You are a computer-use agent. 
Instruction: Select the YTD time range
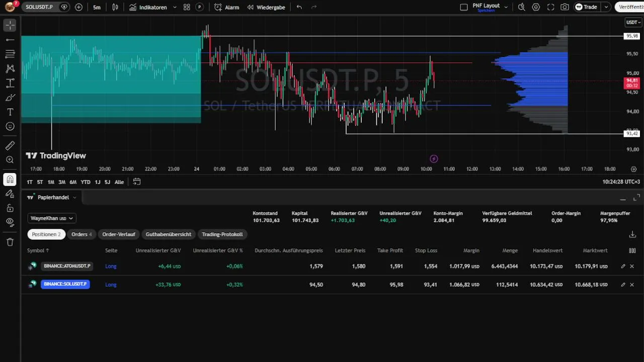pyautogui.click(x=86, y=182)
